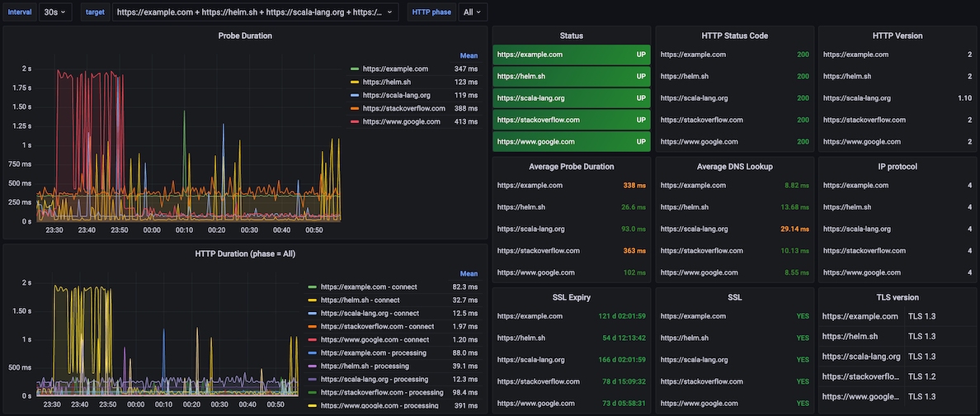This screenshot has width=980, height=416.
Task: Open the IP protocol panel title menu
Action: [897, 167]
